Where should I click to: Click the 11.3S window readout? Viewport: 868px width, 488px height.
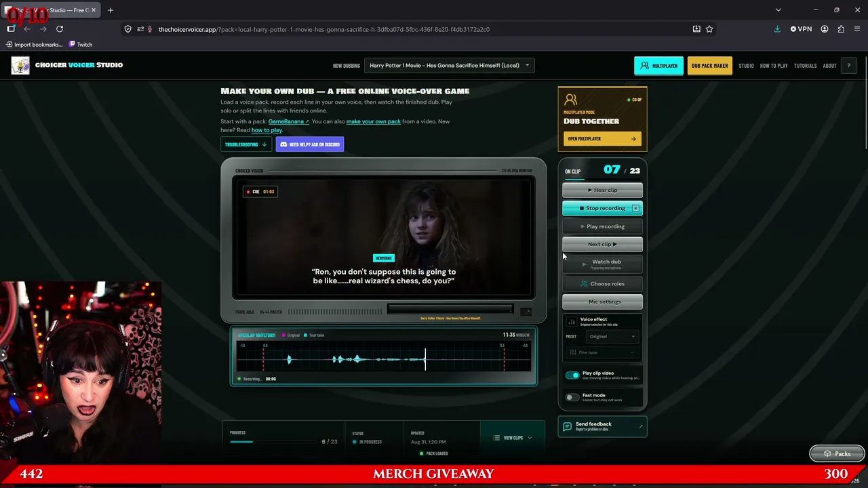(x=516, y=335)
